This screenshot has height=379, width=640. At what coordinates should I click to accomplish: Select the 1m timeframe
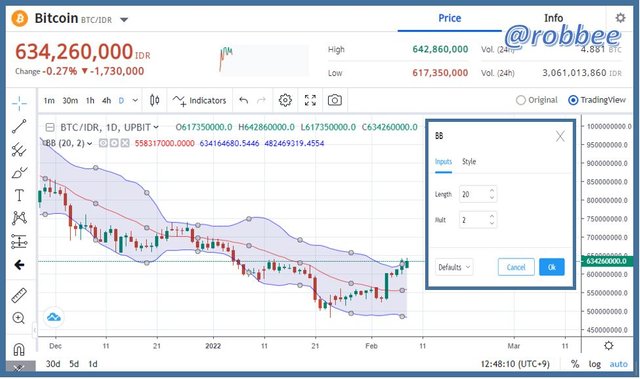[x=49, y=100]
